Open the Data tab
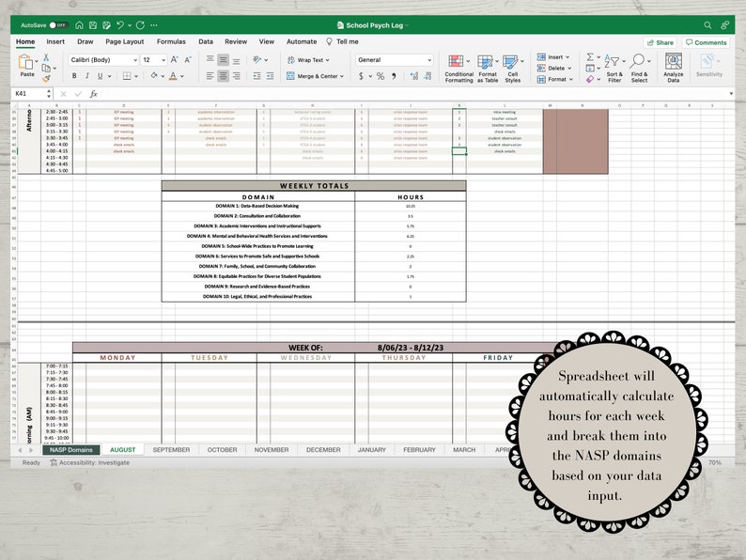 pyautogui.click(x=206, y=42)
